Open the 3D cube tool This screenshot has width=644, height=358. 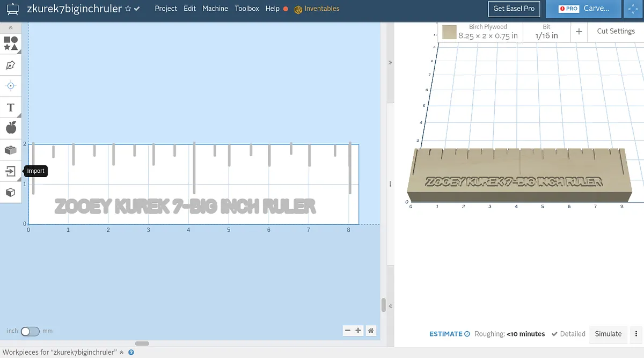click(x=10, y=192)
